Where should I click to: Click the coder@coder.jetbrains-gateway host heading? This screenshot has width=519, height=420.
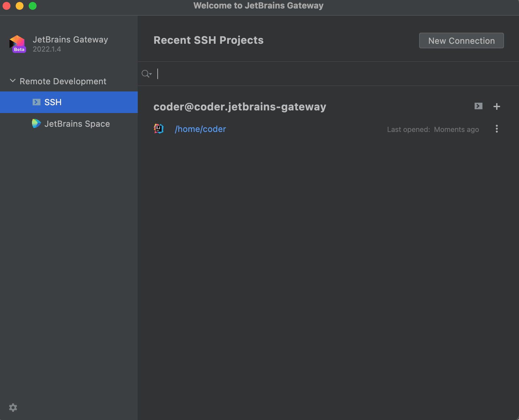(x=240, y=107)
